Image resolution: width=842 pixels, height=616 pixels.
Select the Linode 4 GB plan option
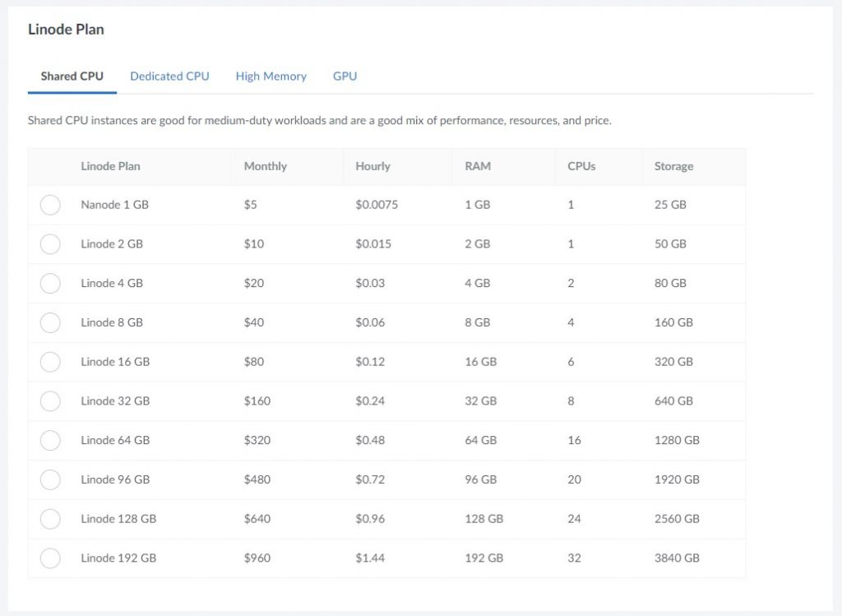(50, 283)
